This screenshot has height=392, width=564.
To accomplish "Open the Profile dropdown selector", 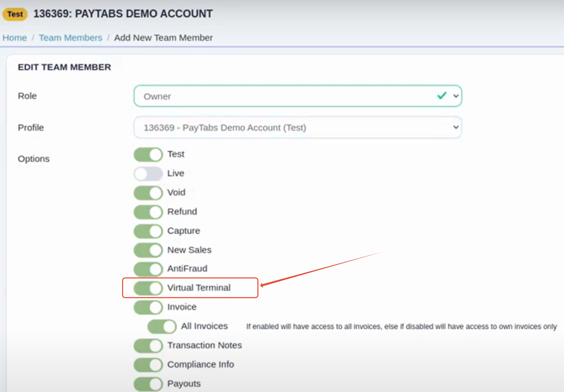I will (x=298, y=127).
